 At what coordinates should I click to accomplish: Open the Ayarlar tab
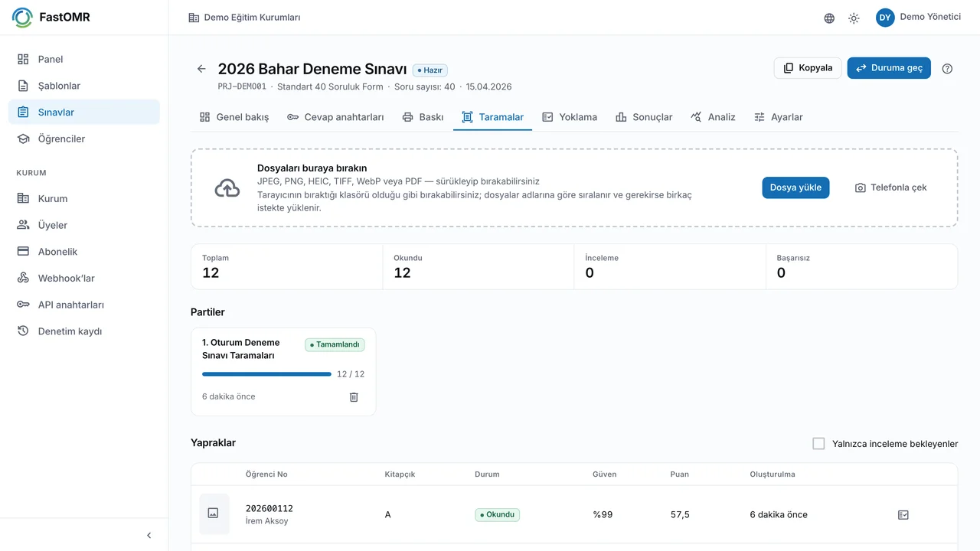point(779,117)
